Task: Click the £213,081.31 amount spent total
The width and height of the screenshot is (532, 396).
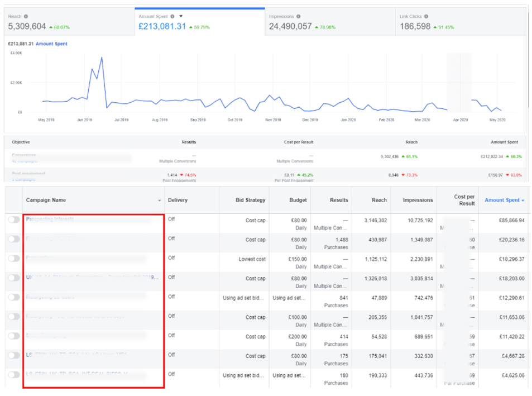Action: tap(162, 26)
